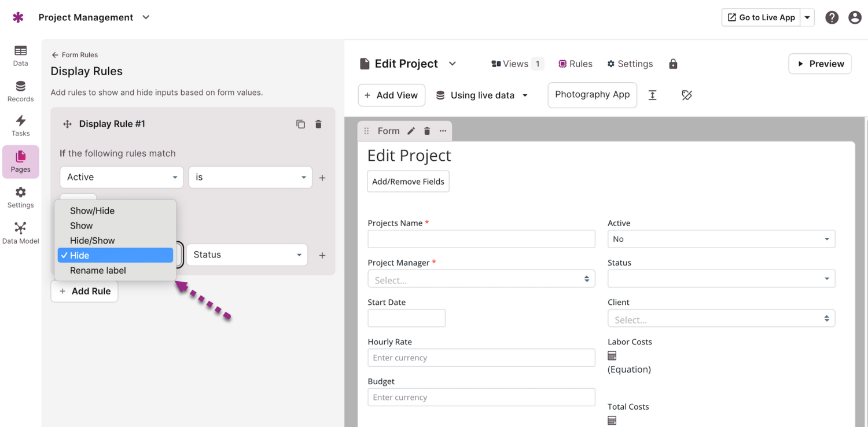This screenshot has width=868, height=427.
Task: Delete the Form using trash icon
Action: [427, 131]
